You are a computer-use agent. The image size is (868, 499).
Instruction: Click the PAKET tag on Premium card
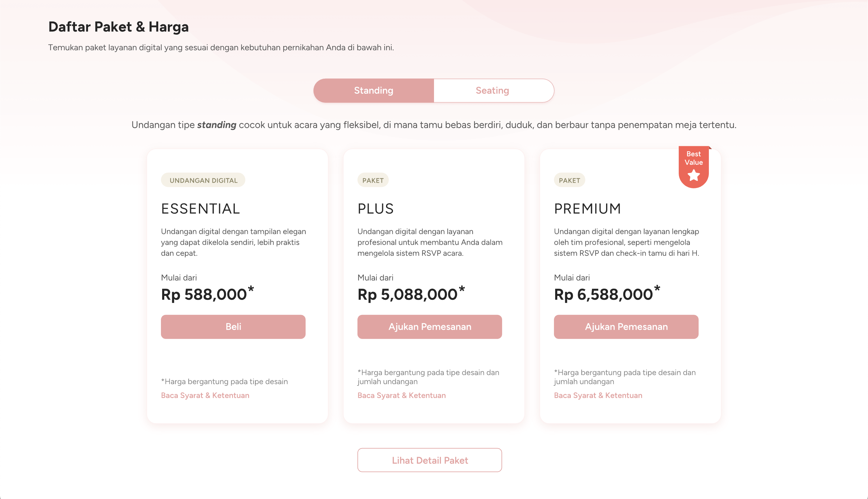pos(569,180)
